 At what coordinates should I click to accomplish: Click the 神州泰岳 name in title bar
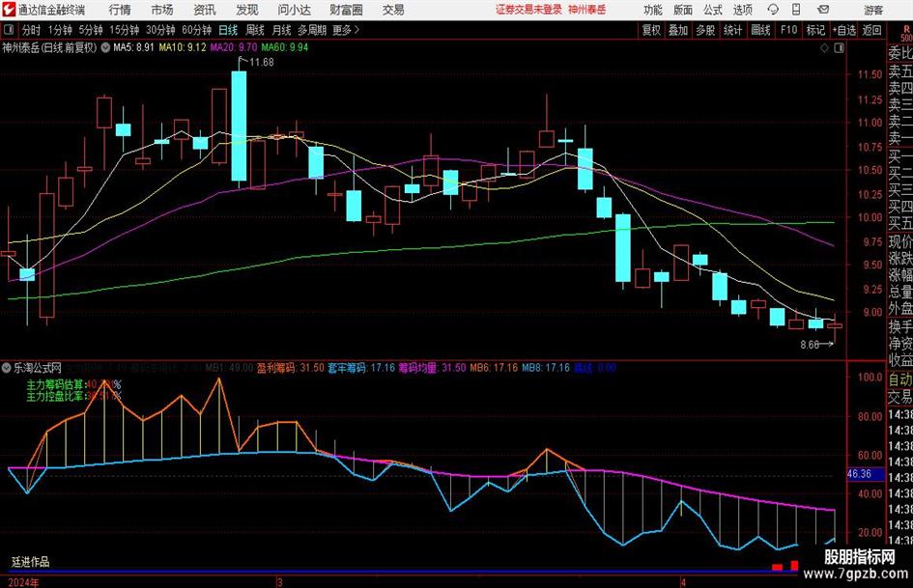click(x=587, y=10)
